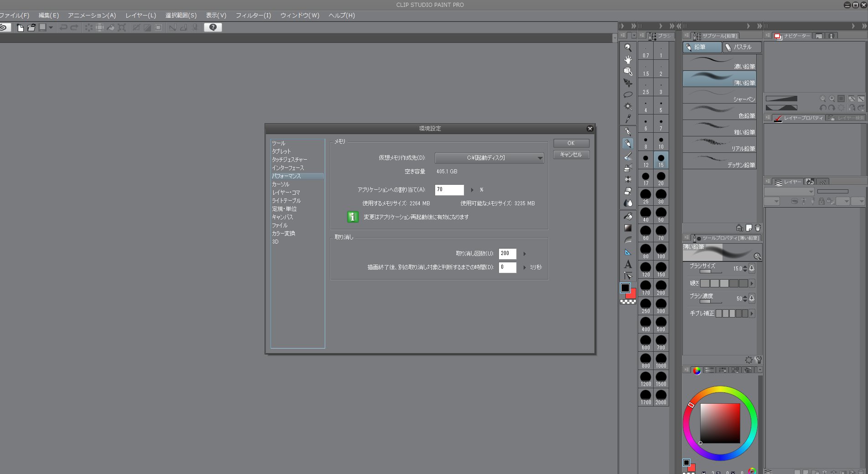Click the キャンセル button
The width and height of the screenshot is (868, 474).
571,155
